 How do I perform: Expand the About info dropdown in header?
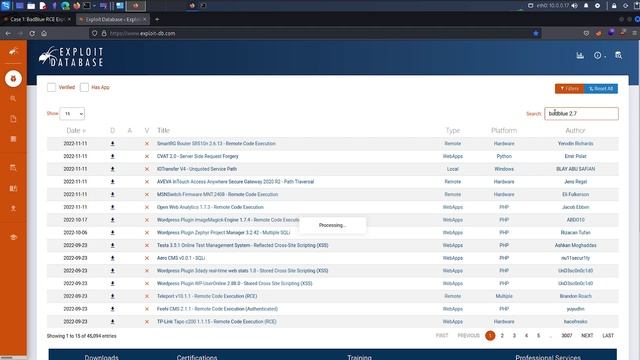[599, 56]
